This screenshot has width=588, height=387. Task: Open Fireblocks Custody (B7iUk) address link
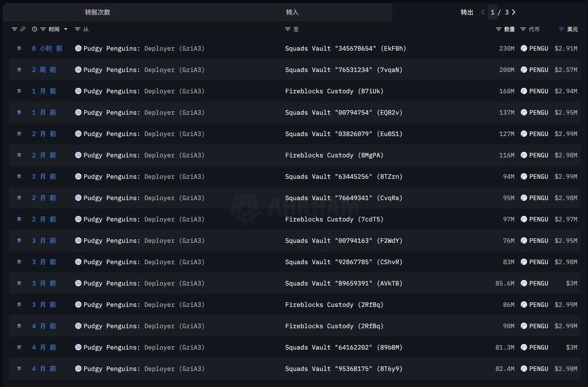pos(334,91)
